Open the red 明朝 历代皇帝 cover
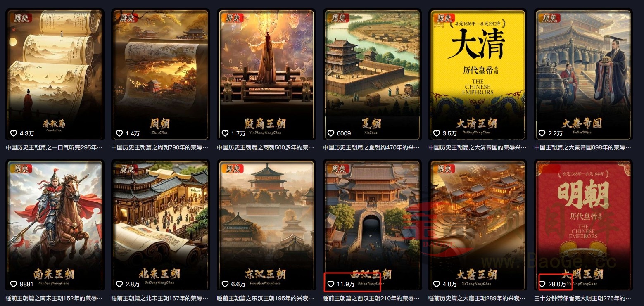The width and height of the screenshot is (644, 306). tap(583, 225)
